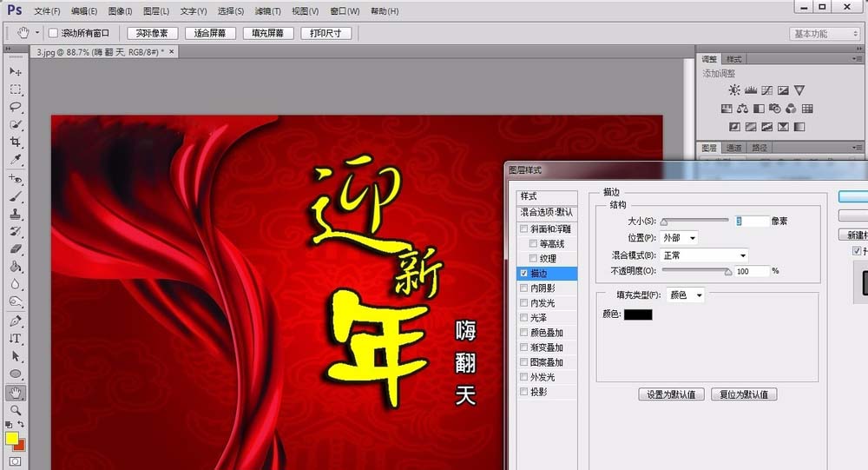Click the 实际像素 button

(152, 33)
